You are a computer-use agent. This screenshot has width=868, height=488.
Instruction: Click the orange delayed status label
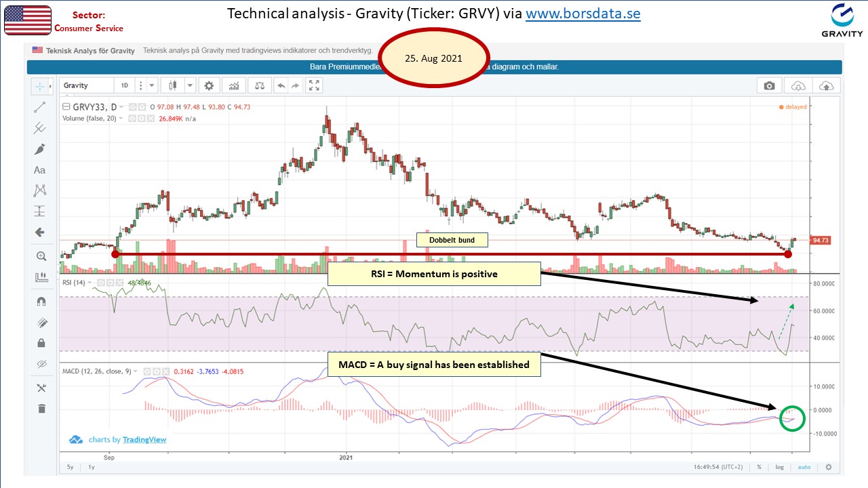[794, 107]
